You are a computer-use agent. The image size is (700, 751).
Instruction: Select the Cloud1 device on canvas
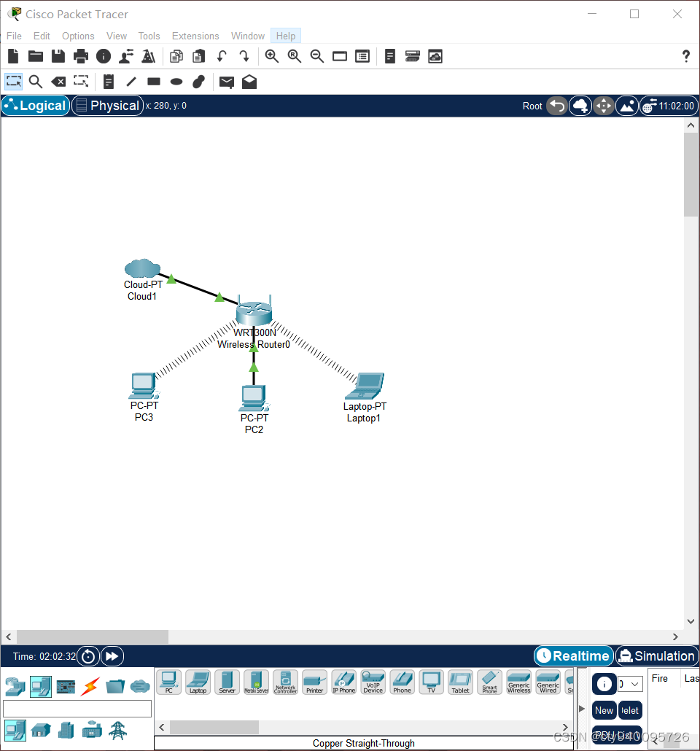point(142,269)
